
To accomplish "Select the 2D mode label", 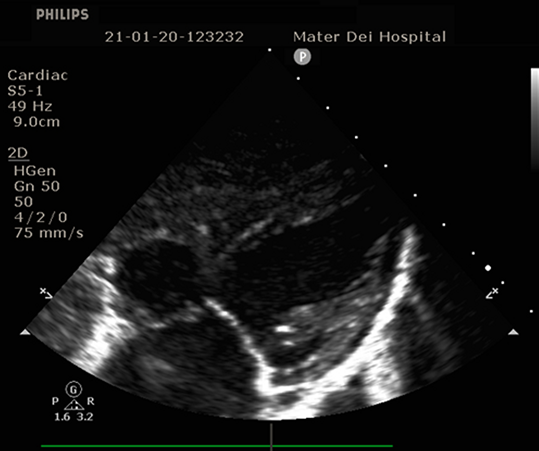I will [x=18, y=153].
